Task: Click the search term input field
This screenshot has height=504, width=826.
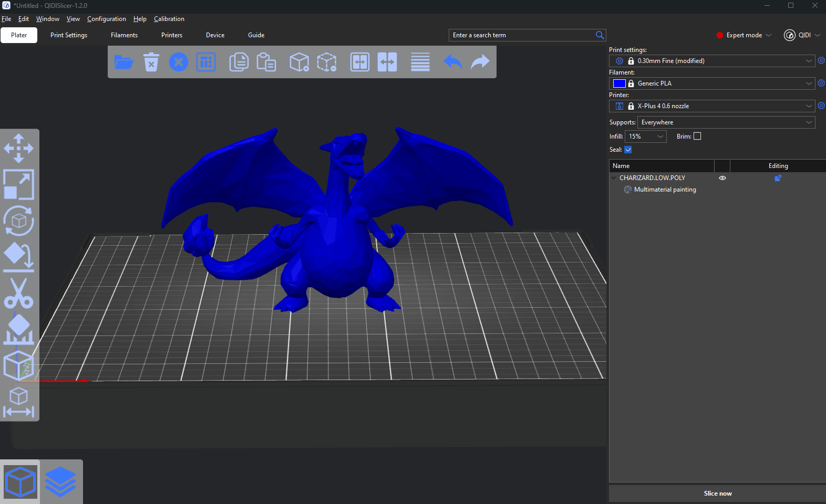Action: tap(521, 35)
